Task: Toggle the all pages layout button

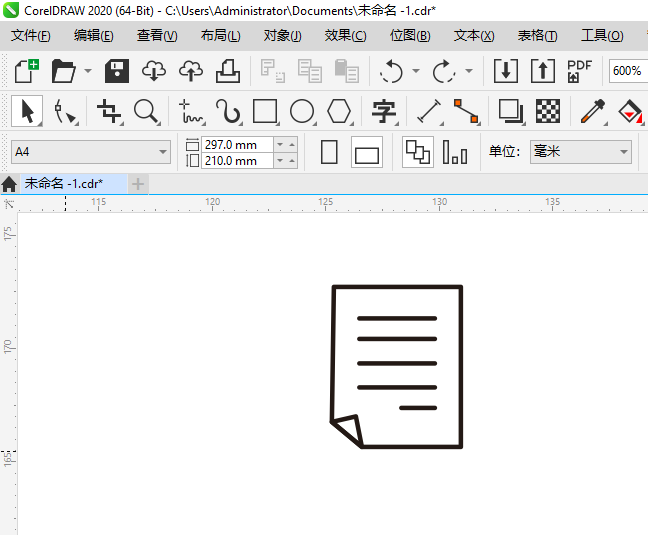Action: click(418, 152)
